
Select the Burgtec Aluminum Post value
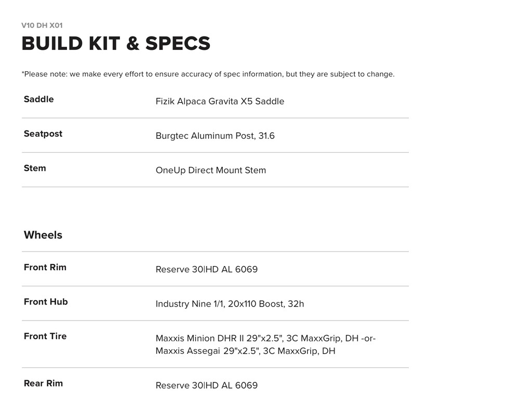(206, 136)
